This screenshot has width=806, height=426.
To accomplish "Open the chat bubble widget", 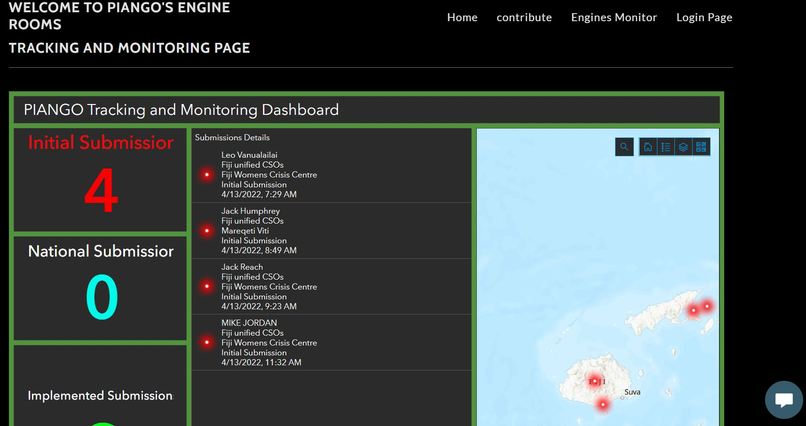I will (783, 399).
